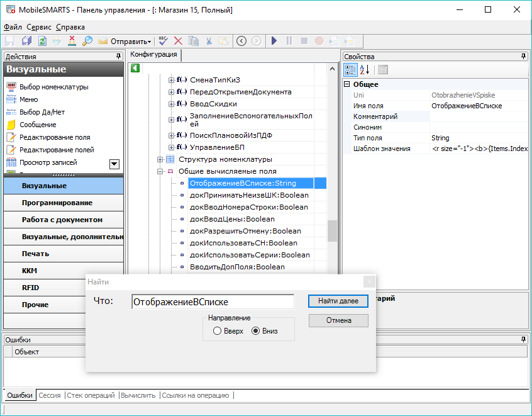Click the Что search text field
This screenshot has height=416, width=532.
[213, 301]
